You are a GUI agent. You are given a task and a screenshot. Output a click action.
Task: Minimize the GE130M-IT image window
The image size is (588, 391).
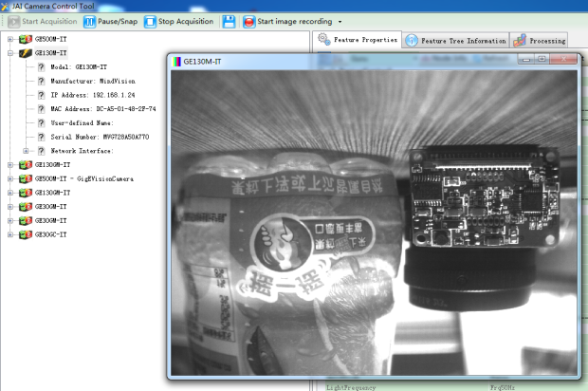(x=526, y=59)
